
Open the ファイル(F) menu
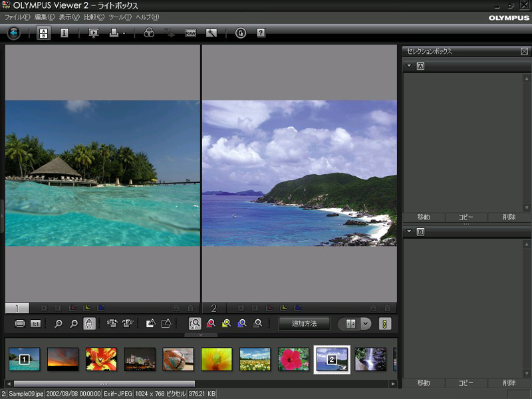click(x=17, y=17)
